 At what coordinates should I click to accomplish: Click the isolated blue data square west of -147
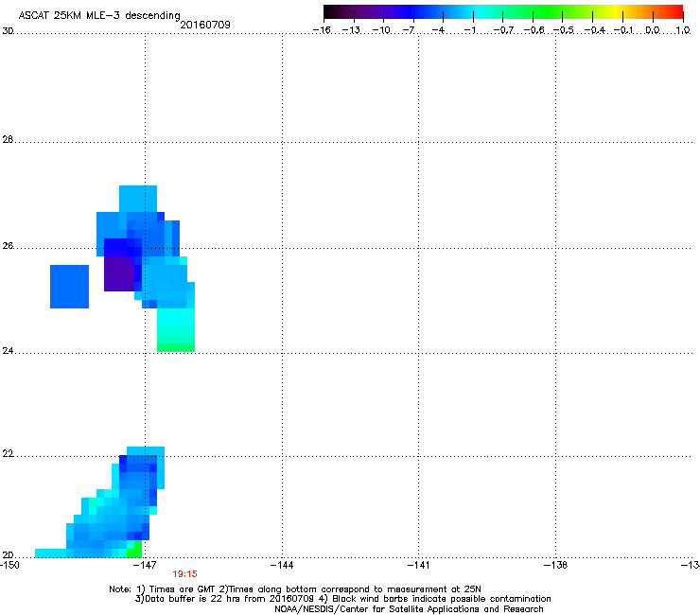pyautogui.click(x=69, y=287)
